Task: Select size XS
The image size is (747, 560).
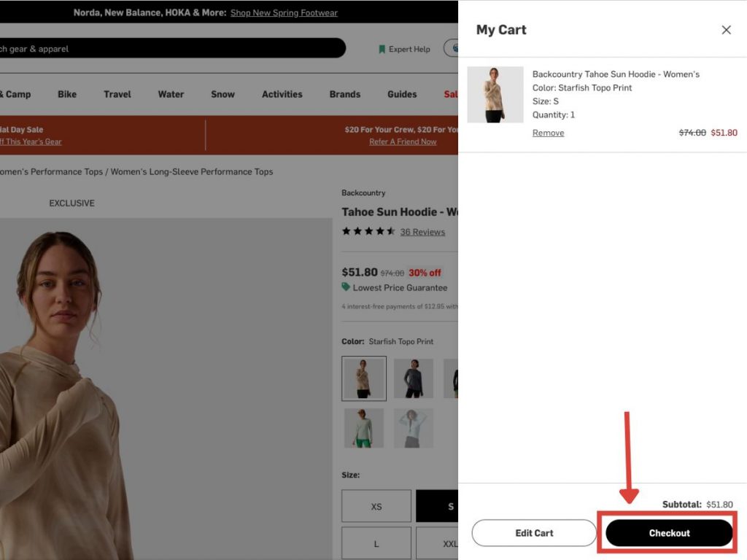Action: (376, 506)
